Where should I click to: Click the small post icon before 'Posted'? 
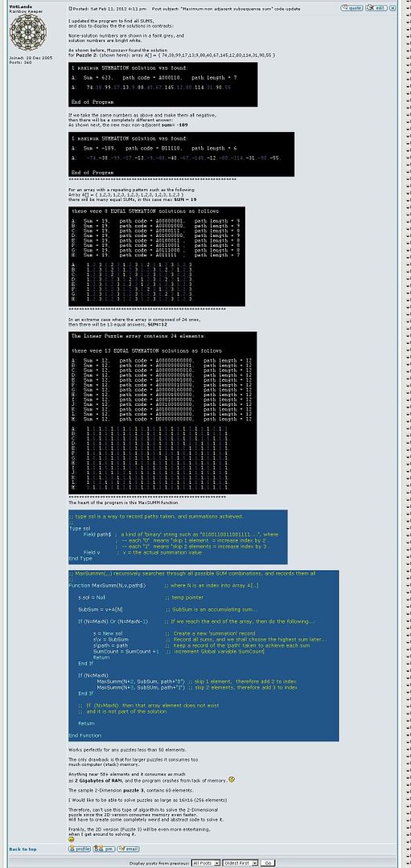(70, 9)
